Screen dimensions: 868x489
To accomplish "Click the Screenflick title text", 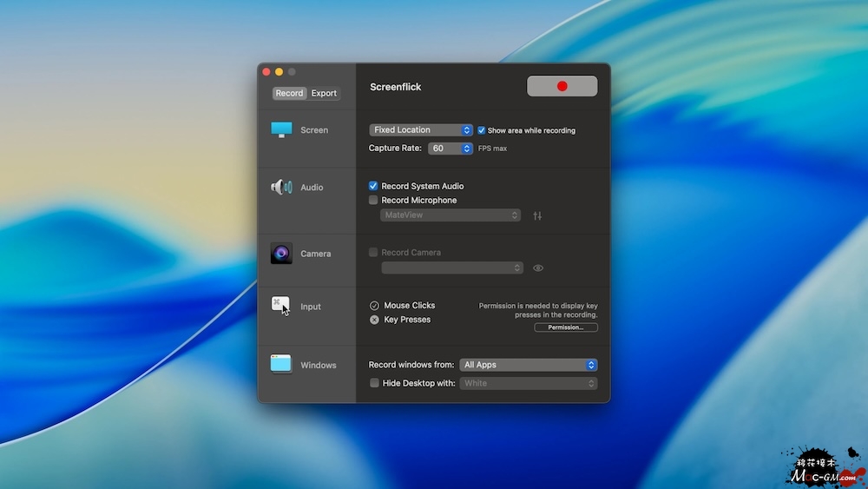I will coord(395,87).
